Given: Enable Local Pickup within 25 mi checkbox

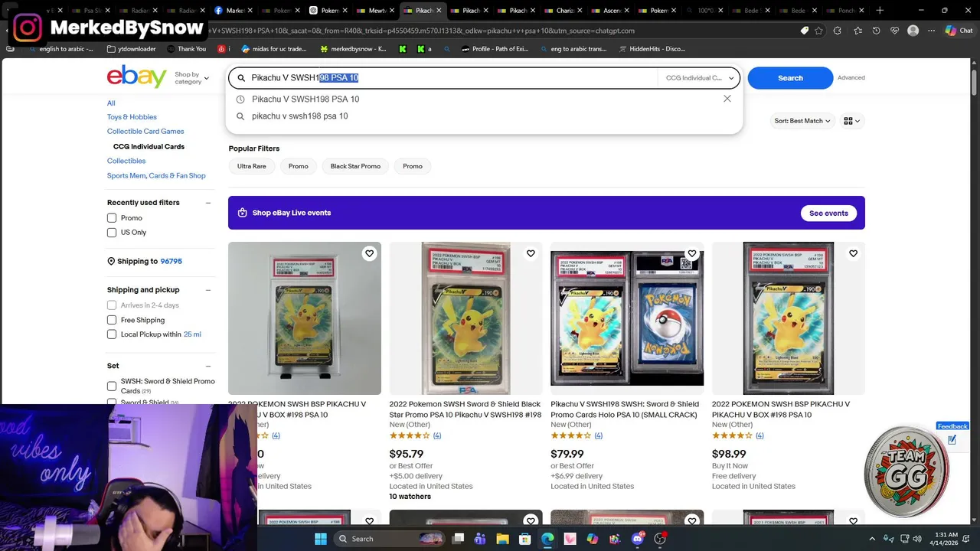Looking at the screenshot, I should (112, 334).
